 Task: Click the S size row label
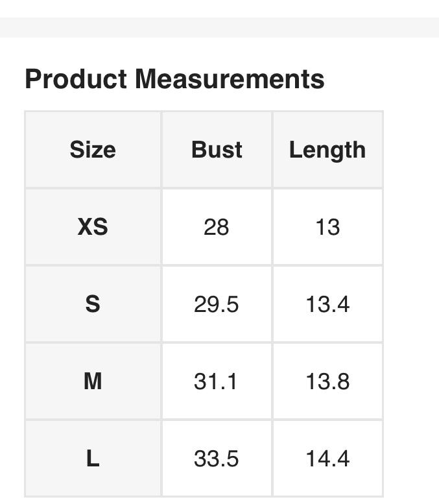[x=93, y=304]
